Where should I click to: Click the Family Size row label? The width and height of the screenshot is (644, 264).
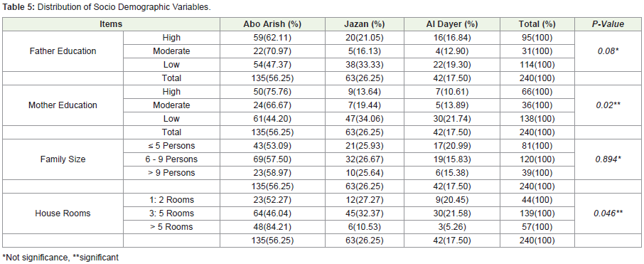(x=63, y=159)
